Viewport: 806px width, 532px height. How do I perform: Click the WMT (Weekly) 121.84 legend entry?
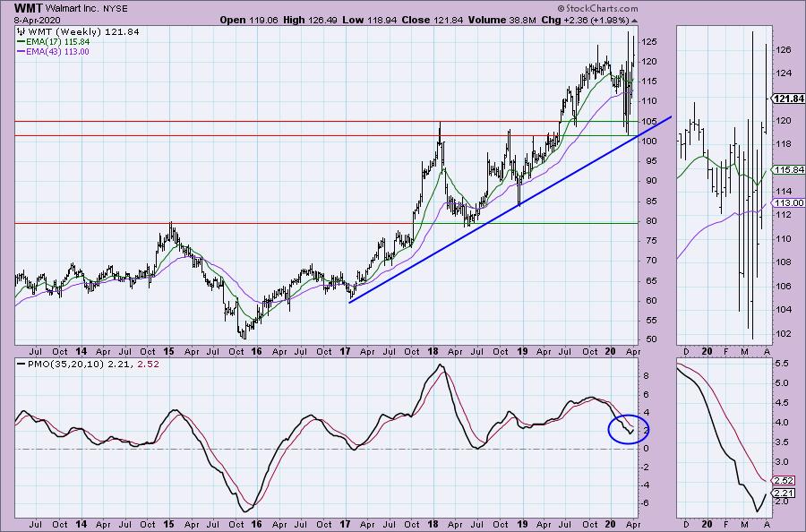82,32
